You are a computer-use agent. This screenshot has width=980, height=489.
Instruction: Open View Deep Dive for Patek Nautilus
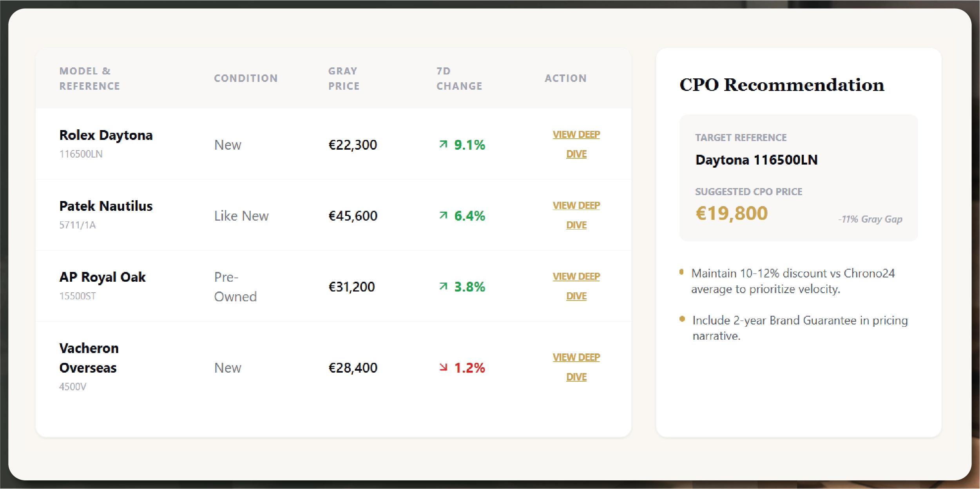pos(576,215)
